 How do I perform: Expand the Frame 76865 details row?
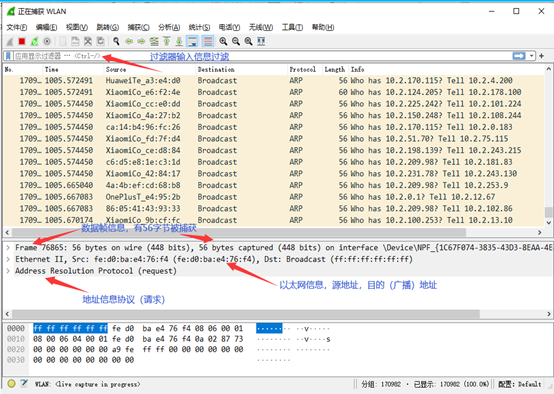coord(8,248)
